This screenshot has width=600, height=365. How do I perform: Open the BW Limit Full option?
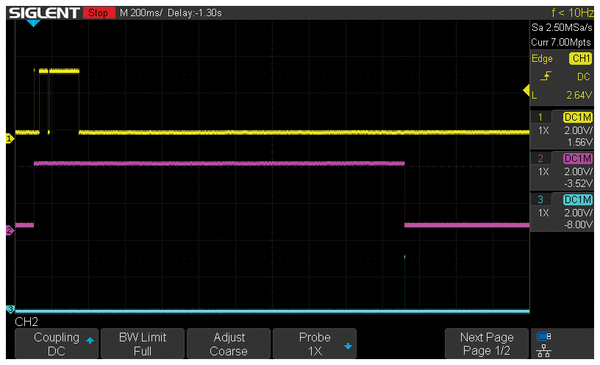tap(143, 344)
